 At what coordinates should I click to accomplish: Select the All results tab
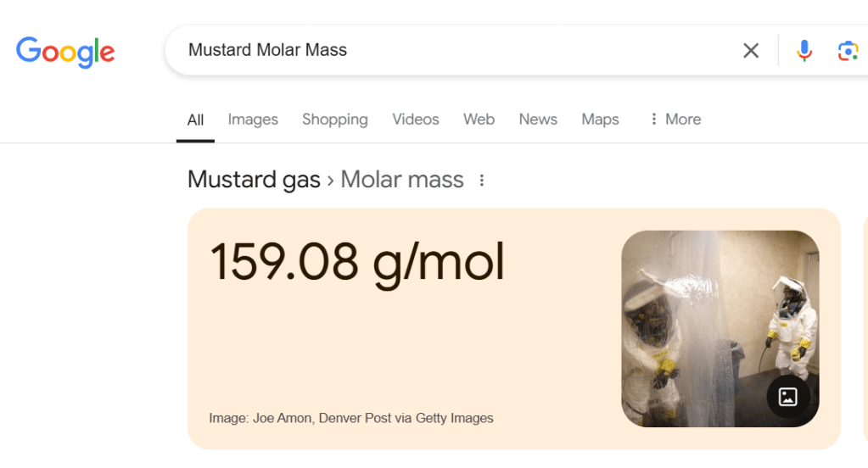click(x=195, y=120)
